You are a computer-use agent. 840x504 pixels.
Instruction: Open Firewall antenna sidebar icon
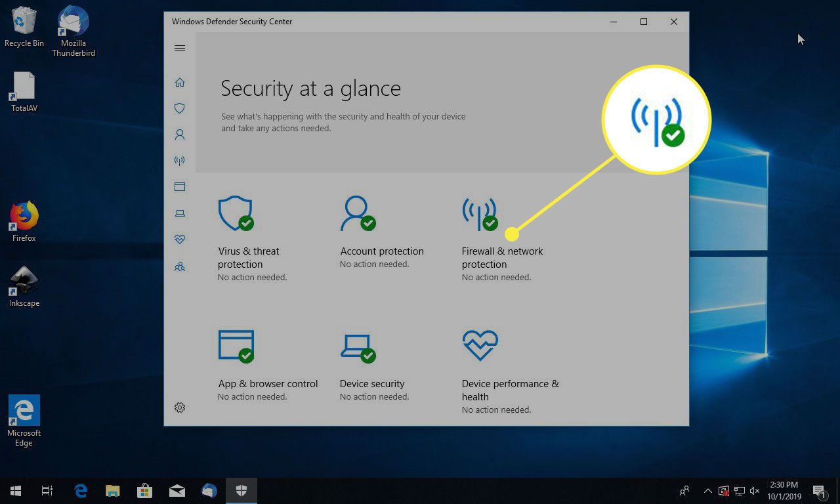(x=180, y=160)
